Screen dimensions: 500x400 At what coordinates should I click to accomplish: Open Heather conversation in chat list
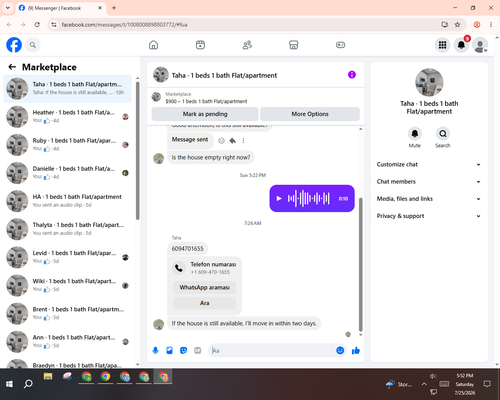(67, 117)
